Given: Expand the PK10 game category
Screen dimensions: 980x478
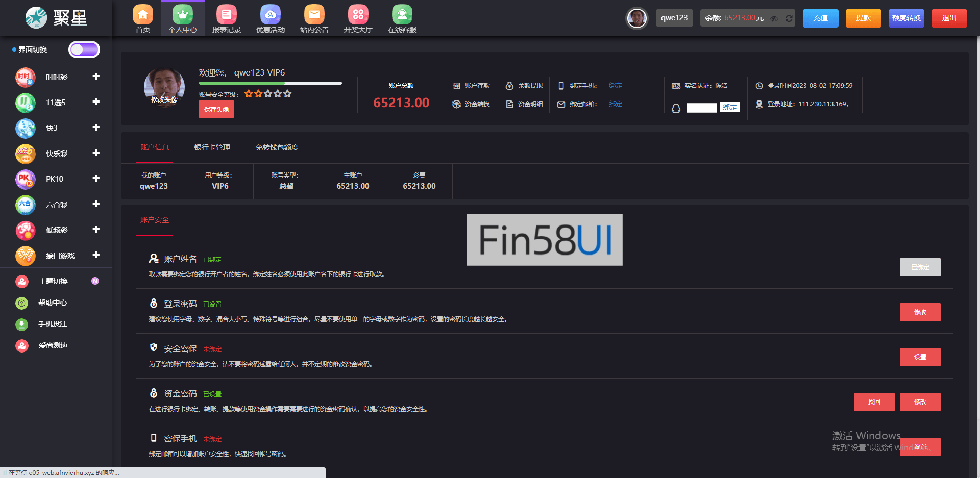Looking at the screenshot, I should click(x=96, y=179).
